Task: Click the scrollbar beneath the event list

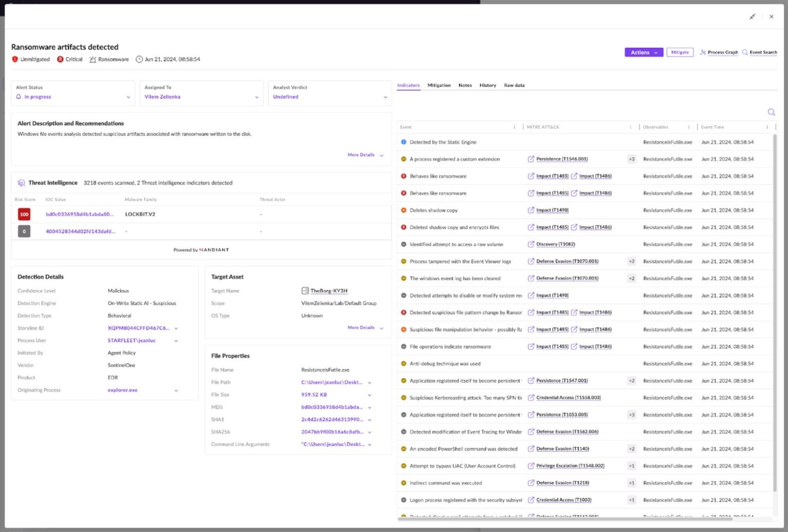Action: tap(564, 518)
